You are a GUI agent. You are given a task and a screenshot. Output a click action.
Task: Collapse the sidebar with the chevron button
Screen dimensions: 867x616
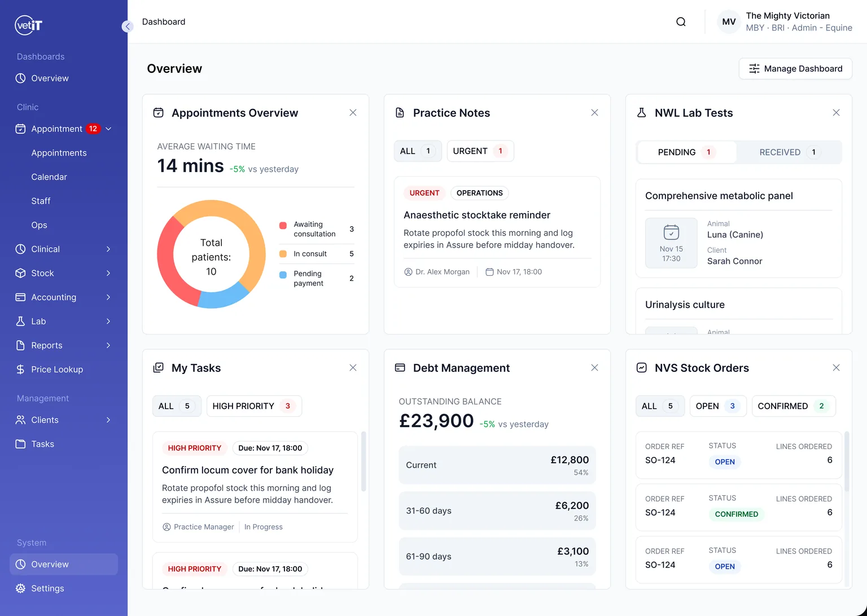pos(128,27)
